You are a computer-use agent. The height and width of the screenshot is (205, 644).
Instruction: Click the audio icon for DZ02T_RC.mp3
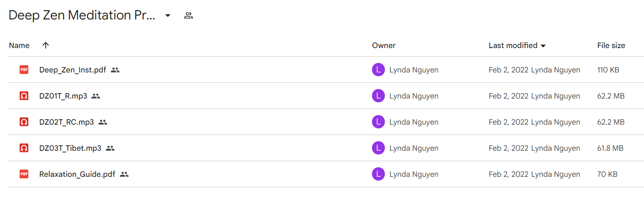(24, 122)
